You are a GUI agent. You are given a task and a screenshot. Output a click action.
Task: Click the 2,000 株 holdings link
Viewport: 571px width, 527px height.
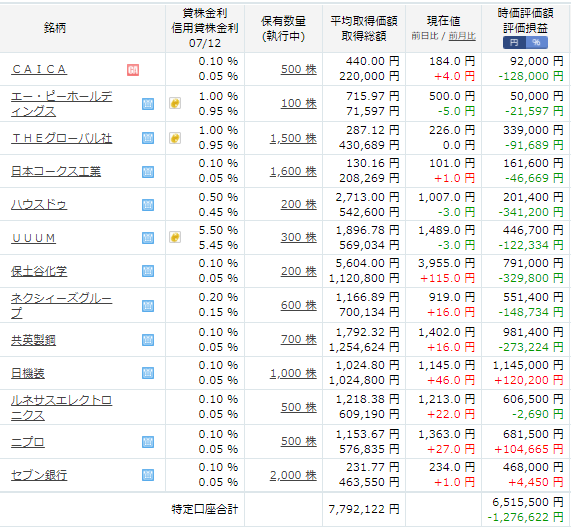pos(293,475)
